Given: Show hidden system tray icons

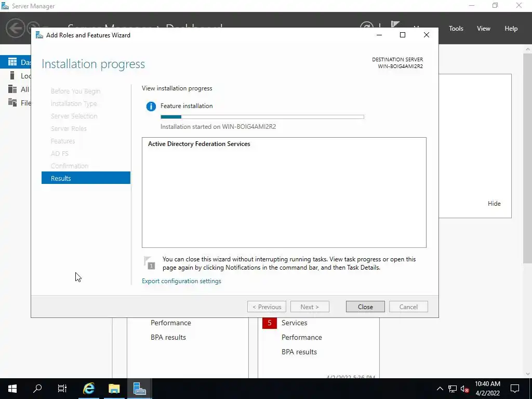Looking at the screenshot, I should click(x=440, y=389).
